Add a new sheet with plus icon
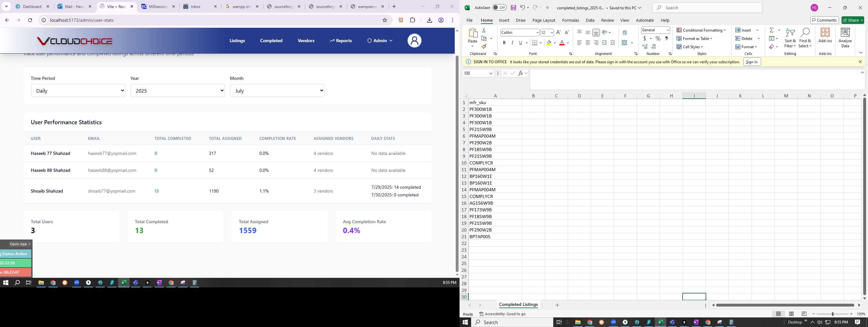This screenshot has width=868, height=327. pyautogui.click(x=557, y=305)
